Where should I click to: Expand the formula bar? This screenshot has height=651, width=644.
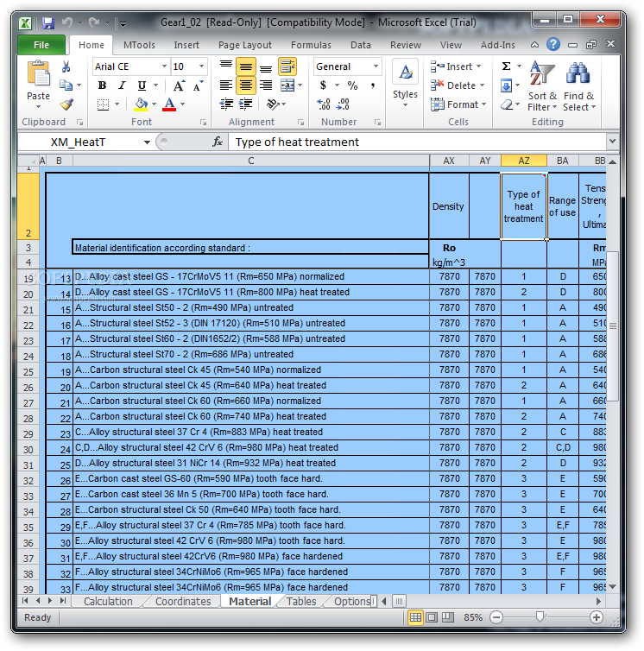pyautogui.click(x=612, y=142)
